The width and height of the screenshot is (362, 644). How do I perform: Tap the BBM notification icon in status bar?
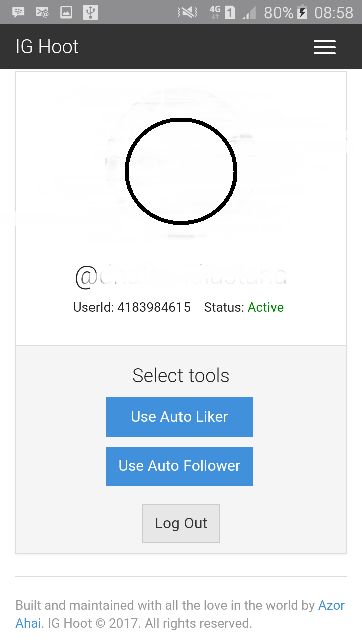point(18,12)
